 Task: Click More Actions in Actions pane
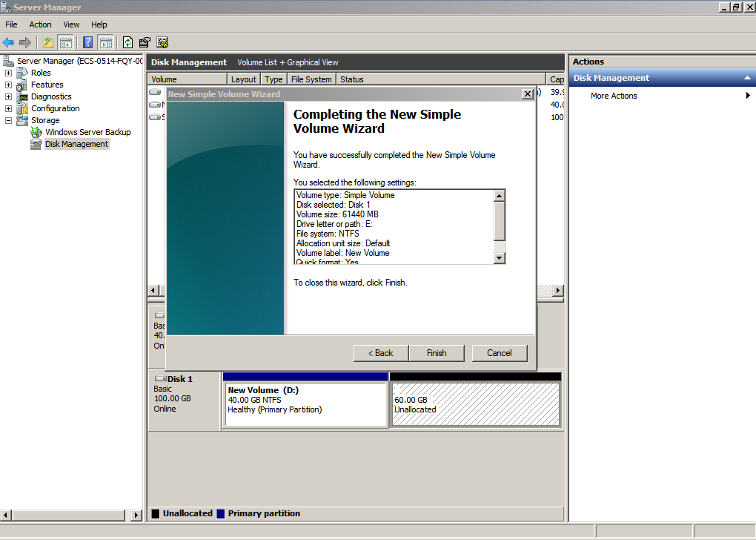click(614, 96)
